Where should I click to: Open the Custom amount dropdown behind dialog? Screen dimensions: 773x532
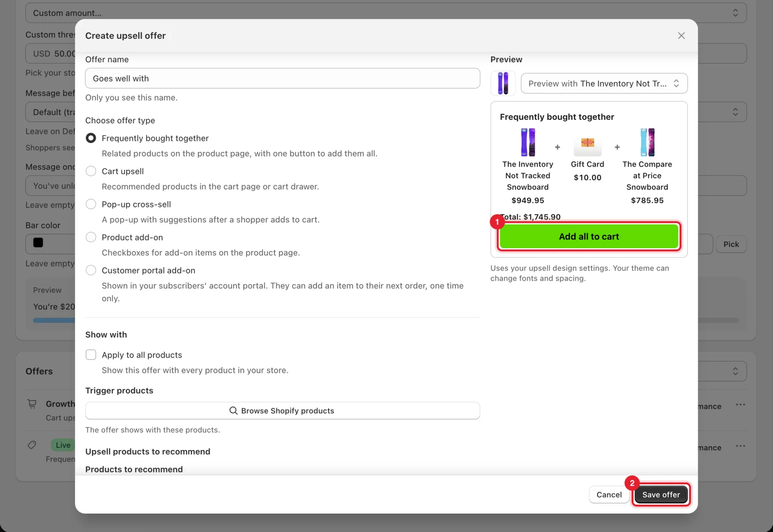pyautogui.click(x=386, y=13)
